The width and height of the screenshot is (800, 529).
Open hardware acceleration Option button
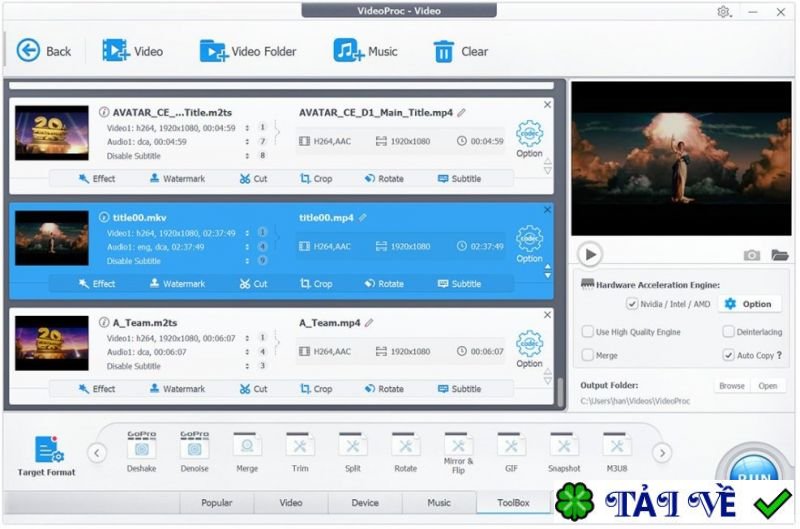[x=749, y=304]
